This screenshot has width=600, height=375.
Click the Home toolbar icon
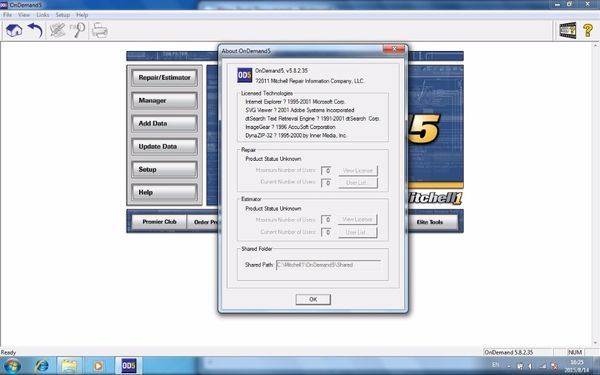click(14, 30)
